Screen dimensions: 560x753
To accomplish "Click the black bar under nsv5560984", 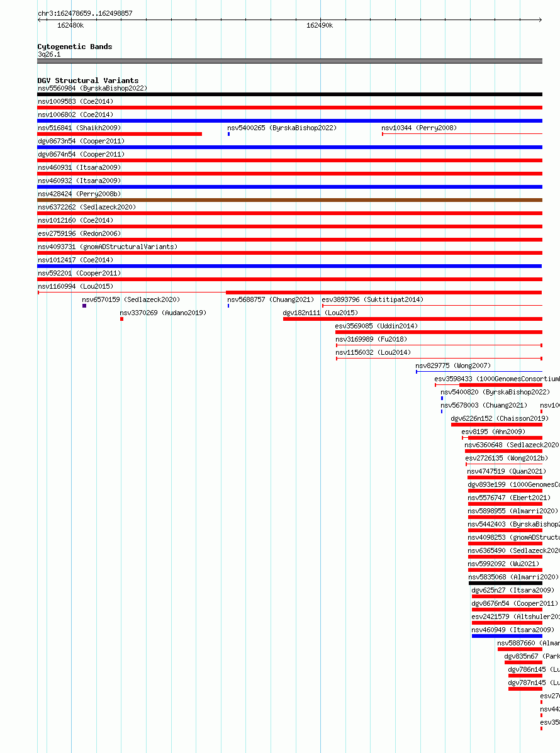I will (x=289, y=94).
